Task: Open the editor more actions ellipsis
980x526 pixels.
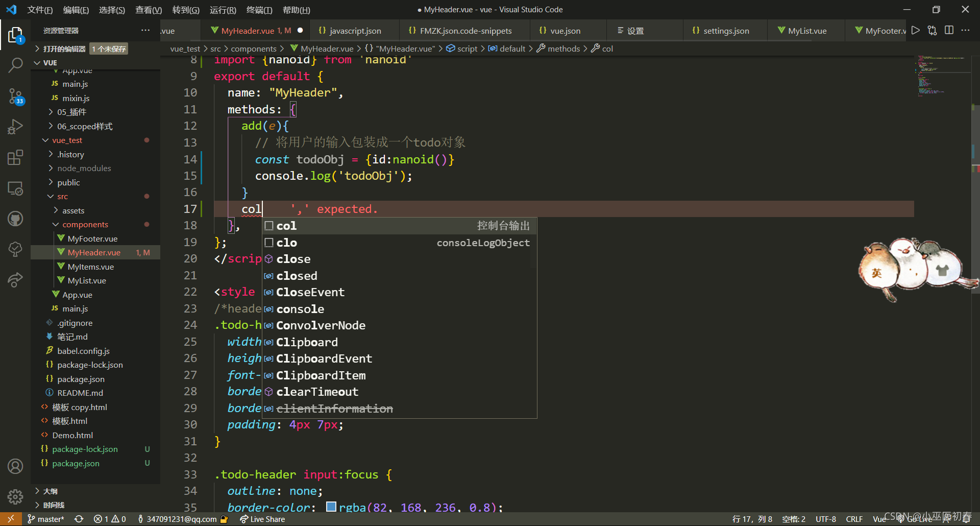Action: pos(965,31)
